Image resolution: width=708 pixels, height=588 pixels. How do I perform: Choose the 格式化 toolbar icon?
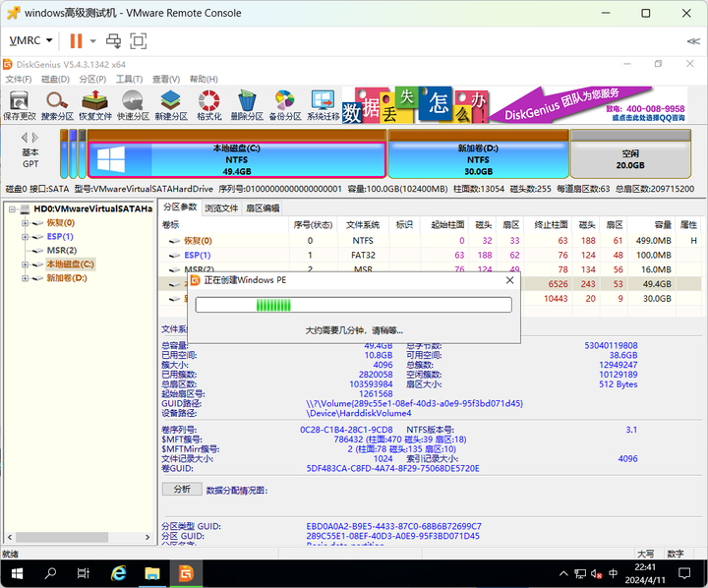(x=209, y=105)
